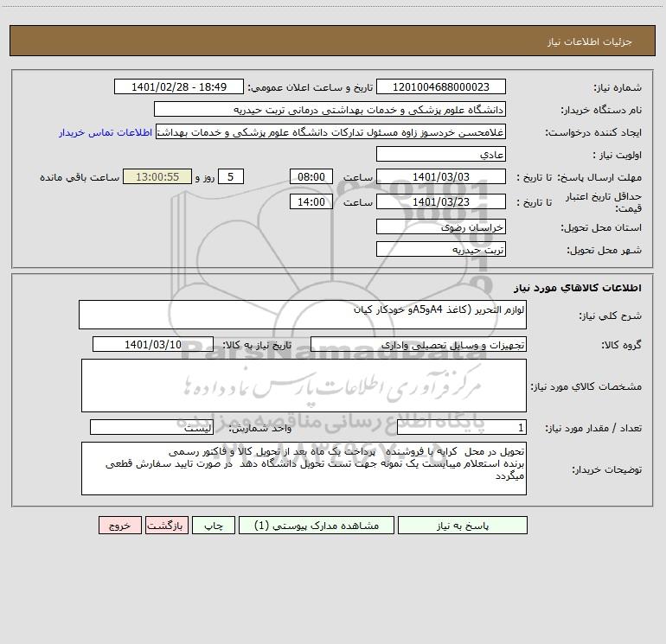Click priority field showing عادی
The image size is (666, 644).
[441, 154]
